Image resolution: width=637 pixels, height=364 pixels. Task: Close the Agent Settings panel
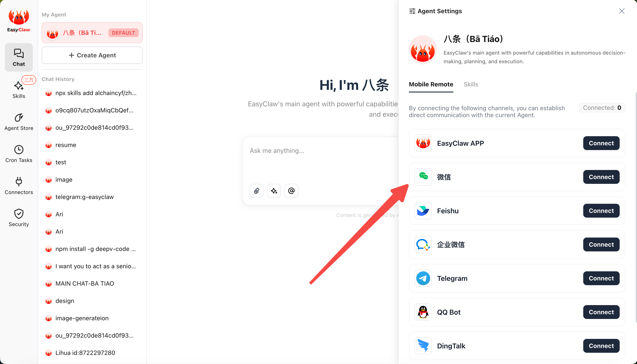pyautogui.click(x=622, y=11)
